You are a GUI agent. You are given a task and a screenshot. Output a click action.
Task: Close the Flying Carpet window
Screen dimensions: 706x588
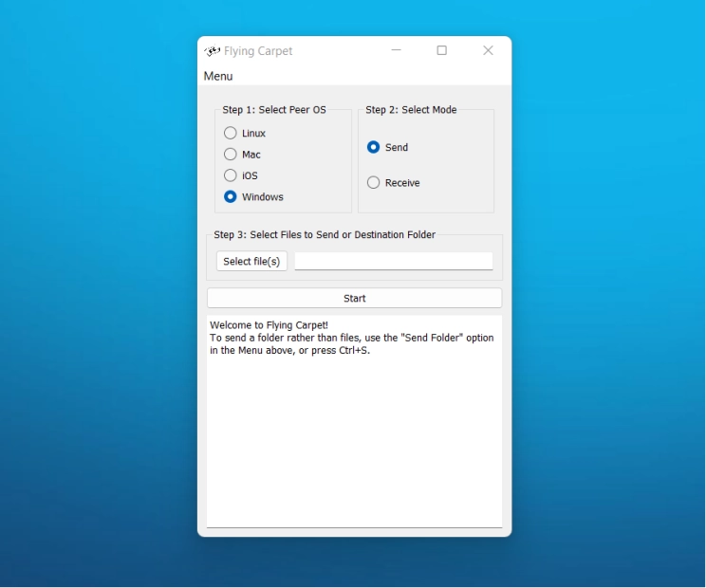pos(488,50)
